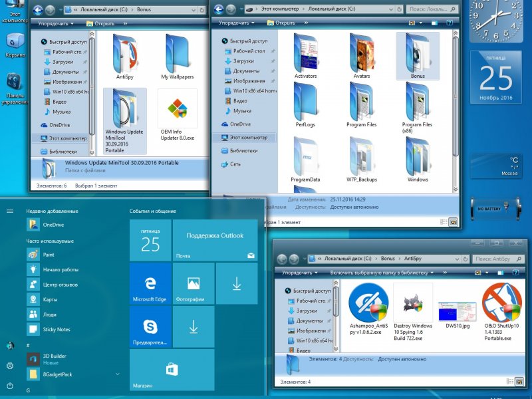The width and height of the screenshot is (532, 399).
Task: Open Settings gear in Start menu
Action: (10, 366)
